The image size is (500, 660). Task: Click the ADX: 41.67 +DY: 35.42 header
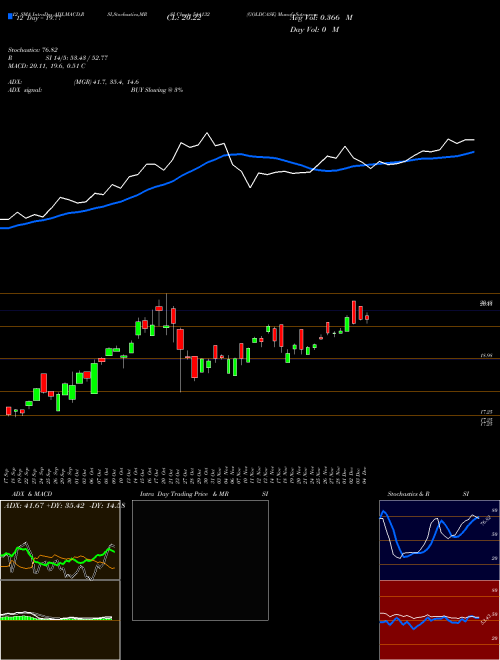64,506
